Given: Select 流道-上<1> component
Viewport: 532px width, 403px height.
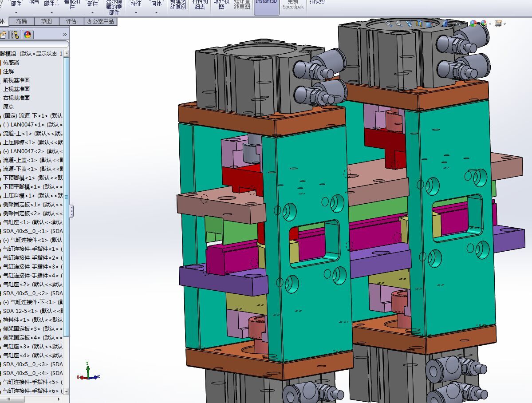Looking at the screenshot, I should click(x=32, y=134).
